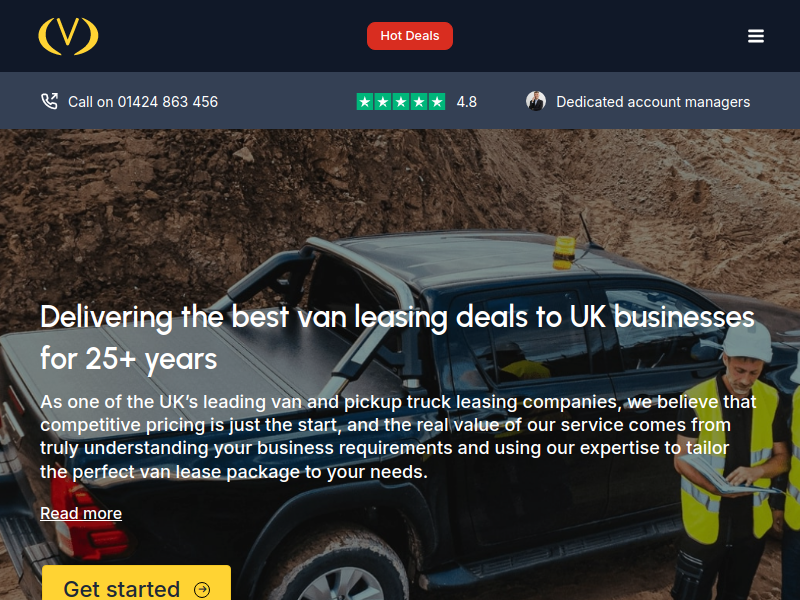Click the van leasing deals headline
Viewport: 800px width, 600px height.
click(x=397, y=337)
